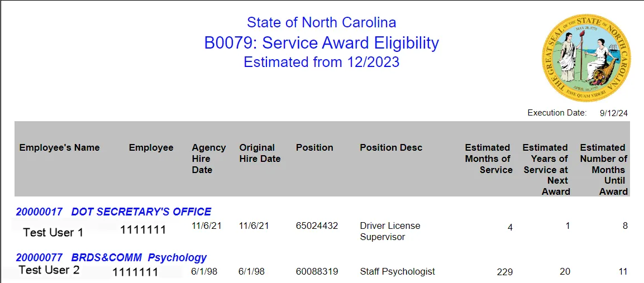This screenshot has height=283, width=644.
Task: Click the State of North Carolina heading
Action: pos(321,23)
